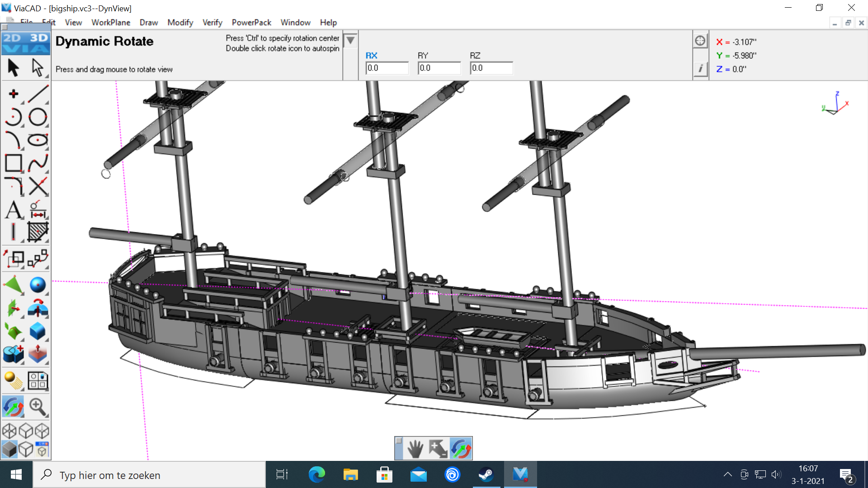
Task: Select the black arrow selection tool
Action: (13, 68)
